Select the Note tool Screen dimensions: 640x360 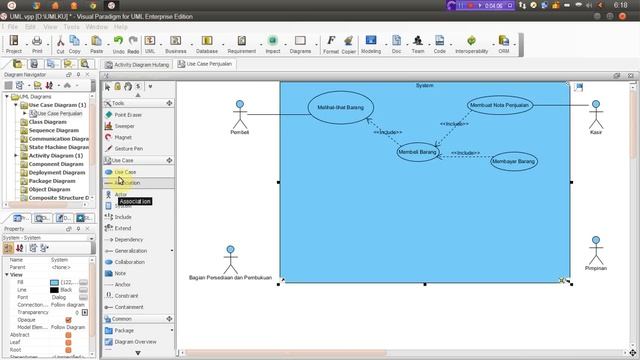click(x=138, y=273)
